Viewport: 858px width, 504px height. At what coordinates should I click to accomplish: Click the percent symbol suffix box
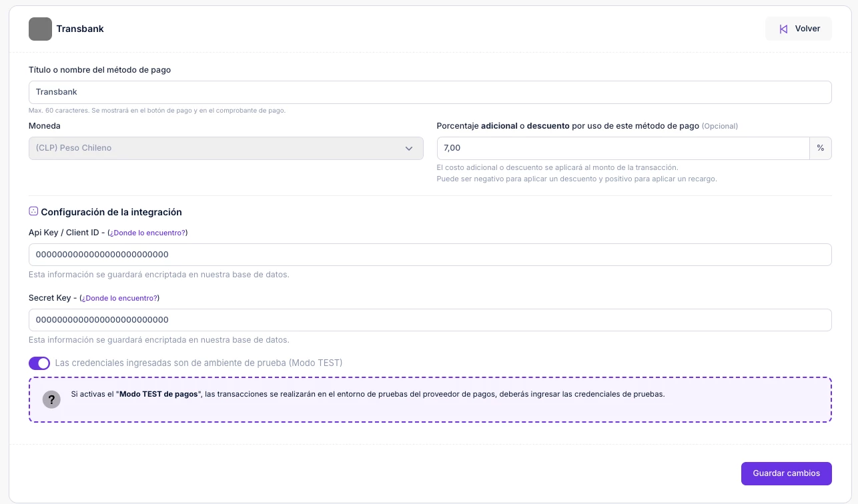[x=820, y=148]
